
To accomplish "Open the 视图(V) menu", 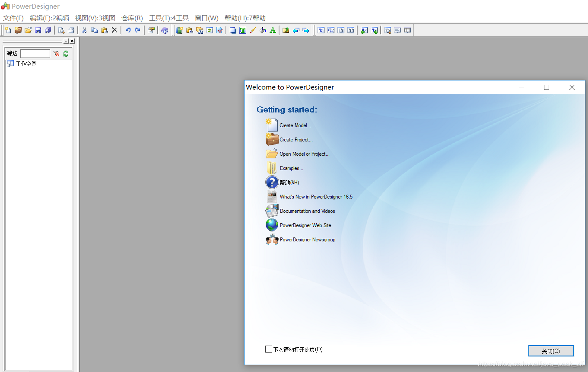I will coord(95,18).
